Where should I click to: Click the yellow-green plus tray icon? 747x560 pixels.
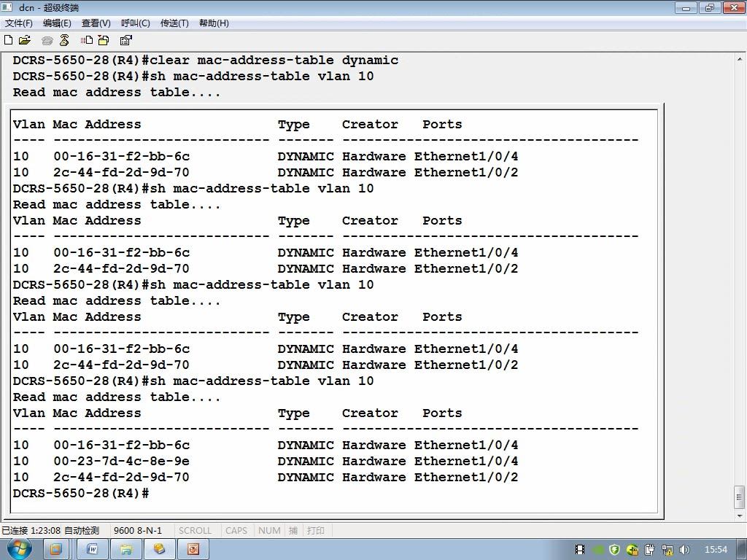tap(632, 550)
